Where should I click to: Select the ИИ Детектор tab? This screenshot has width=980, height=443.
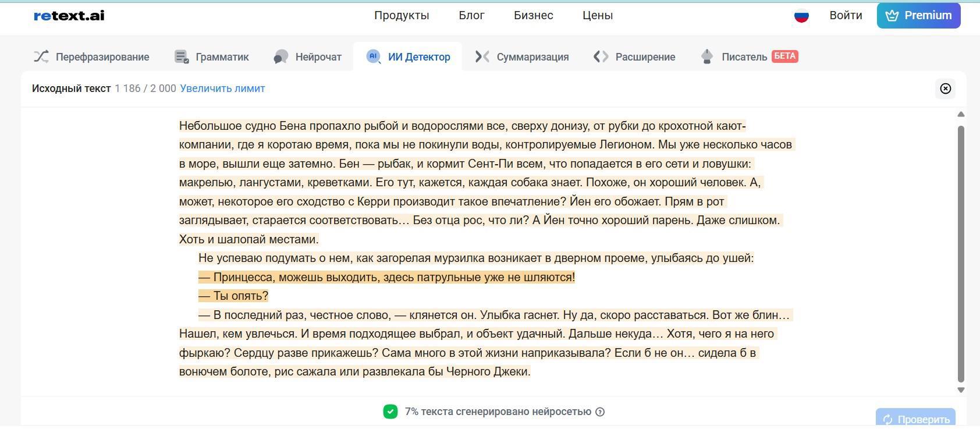pyautogui.click(x=408, y=57)
